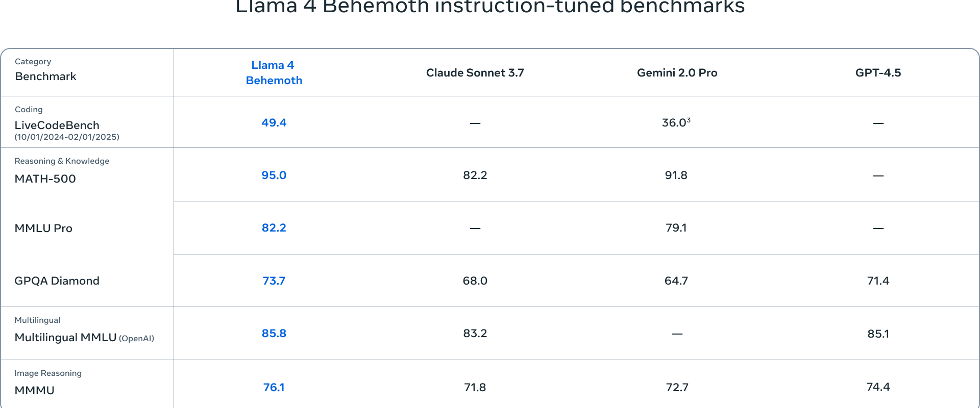Image resolution: width=980 pixels, height=408 pixels.
Task: Click Llama 4 Behemoth's 49.4 LiveCodeBench score
Action: coord(274,123)
